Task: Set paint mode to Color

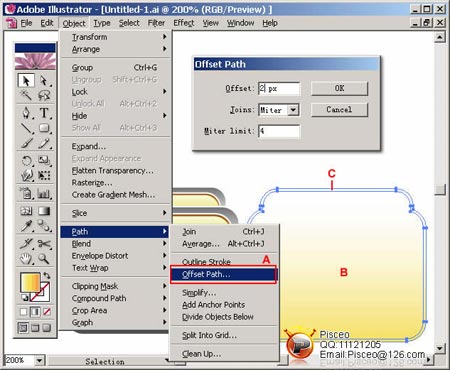Action: click(23, 312)
